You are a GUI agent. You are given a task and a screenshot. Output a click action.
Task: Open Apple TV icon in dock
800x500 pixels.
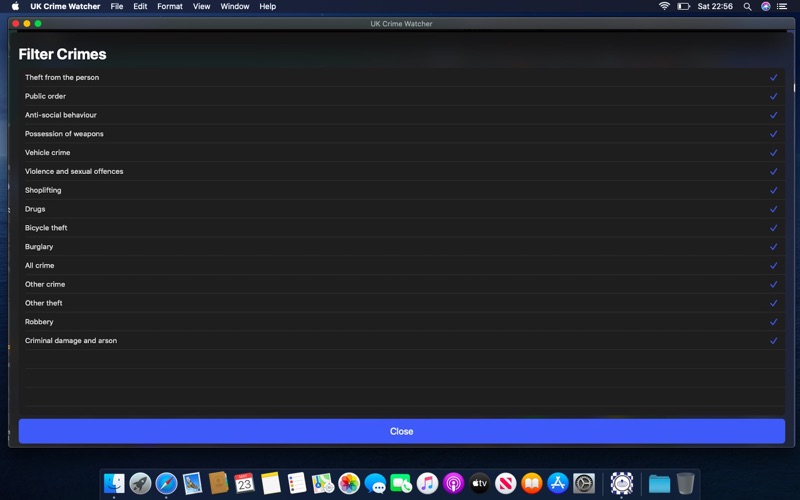pyautogui.click(x=479, y=483)
